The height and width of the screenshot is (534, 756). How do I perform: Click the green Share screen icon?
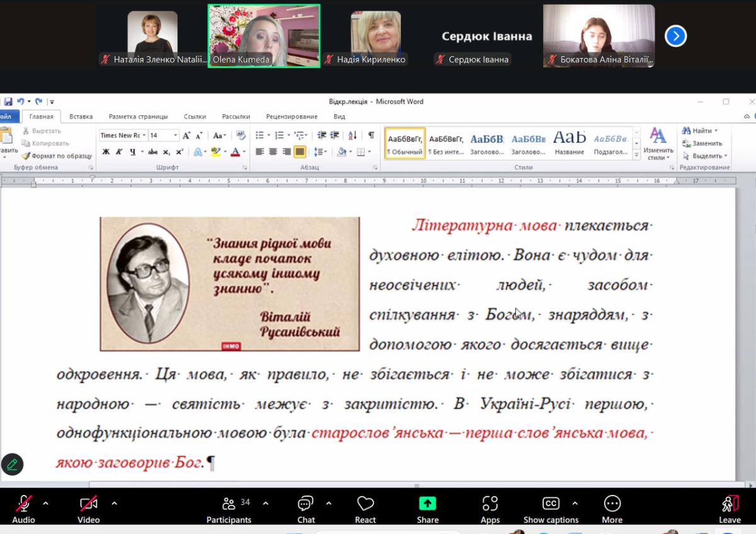427,504
